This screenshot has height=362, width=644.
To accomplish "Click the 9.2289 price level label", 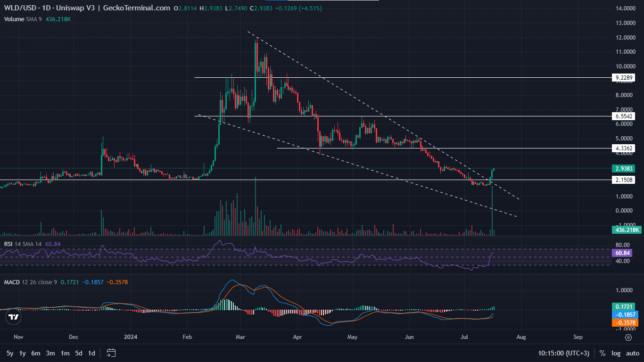I will click(624, 77).
